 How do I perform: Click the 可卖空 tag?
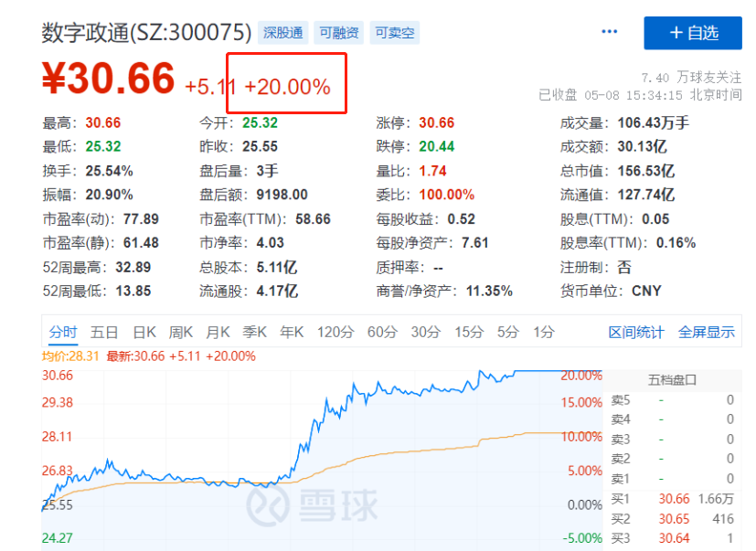click(395, 33)
